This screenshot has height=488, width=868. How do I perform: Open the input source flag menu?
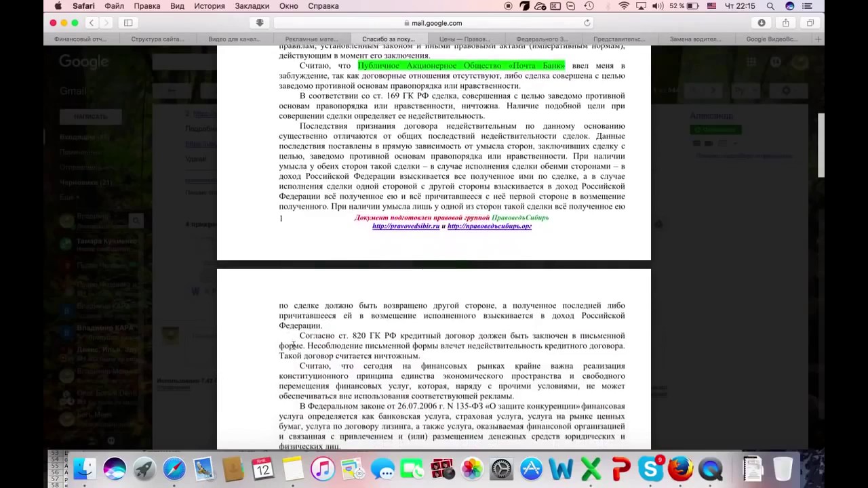[711, 6]
